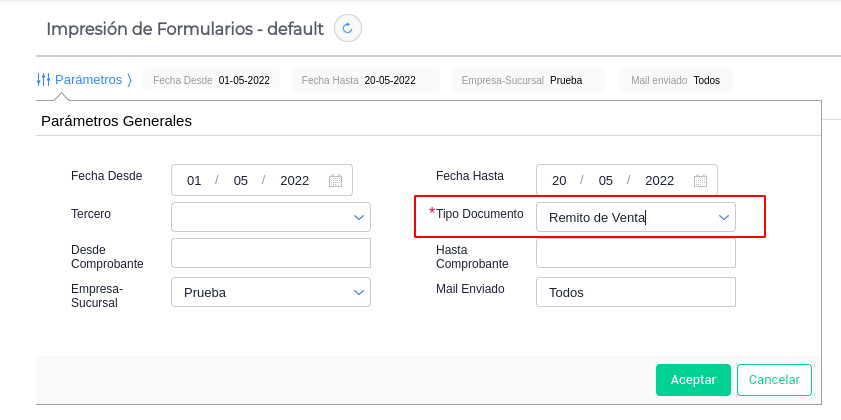Open the Fecha Hasta calendar picker
Screen dimensions: 841x420
point(701,181)
